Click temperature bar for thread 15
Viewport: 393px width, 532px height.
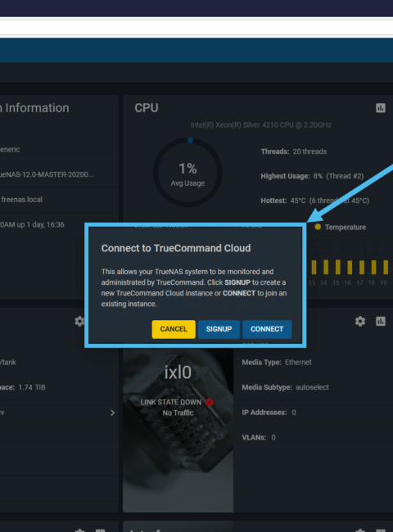pyautogui.click(x=337, y=267)
